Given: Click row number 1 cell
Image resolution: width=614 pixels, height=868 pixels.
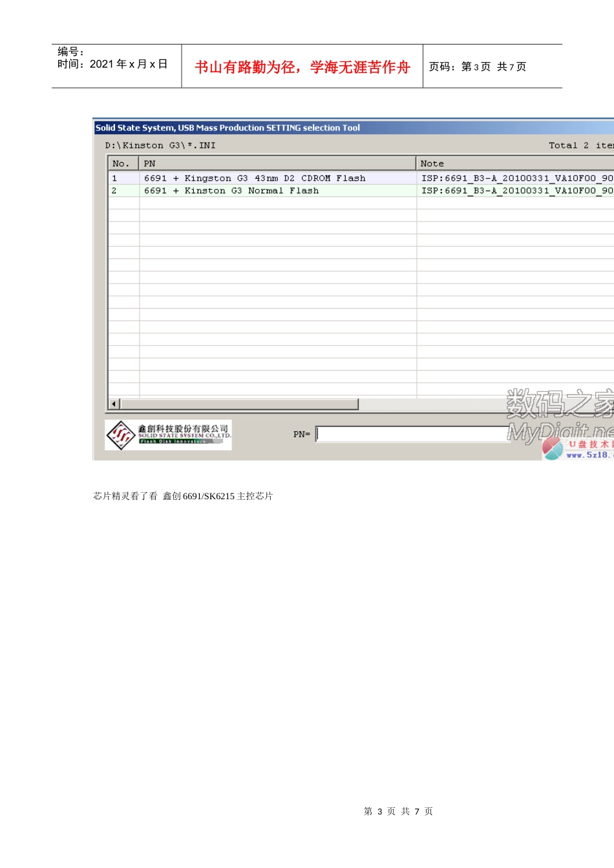Looking at the screenshot, I should [x=123, y=178].
